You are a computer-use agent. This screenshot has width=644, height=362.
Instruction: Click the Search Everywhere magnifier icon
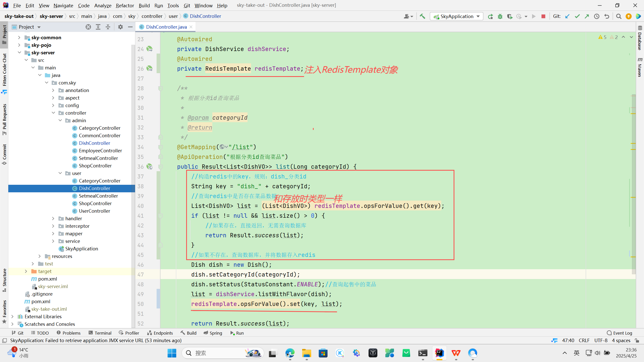coord(619,16)
